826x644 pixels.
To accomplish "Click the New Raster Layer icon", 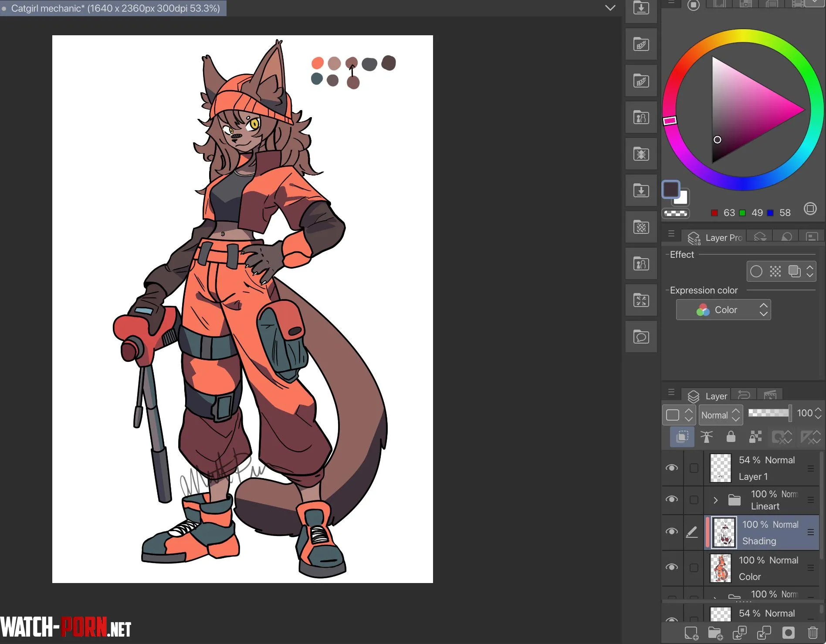I will click(691, 633).
